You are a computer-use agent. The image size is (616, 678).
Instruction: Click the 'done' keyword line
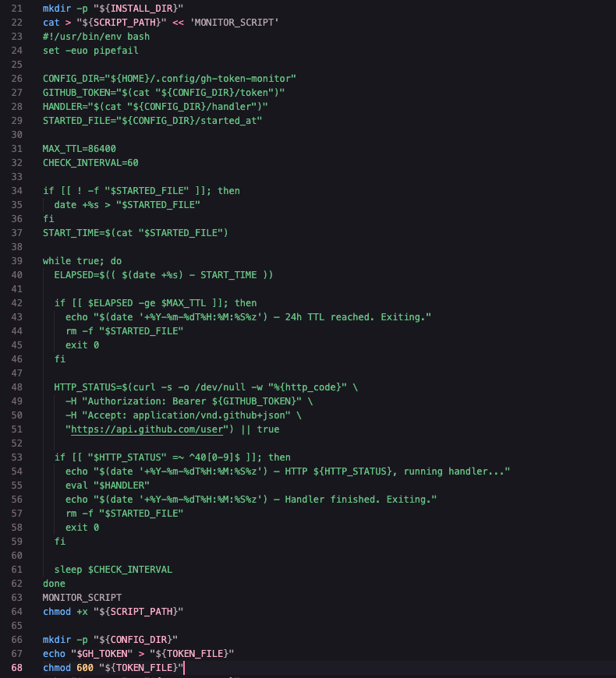click(54, 583)
